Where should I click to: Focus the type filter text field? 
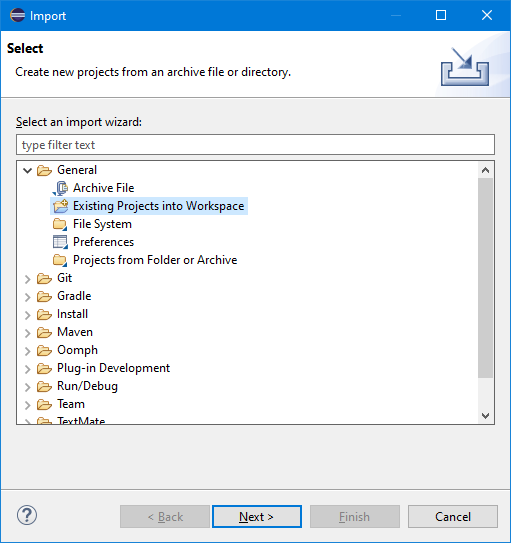point(255,145)
